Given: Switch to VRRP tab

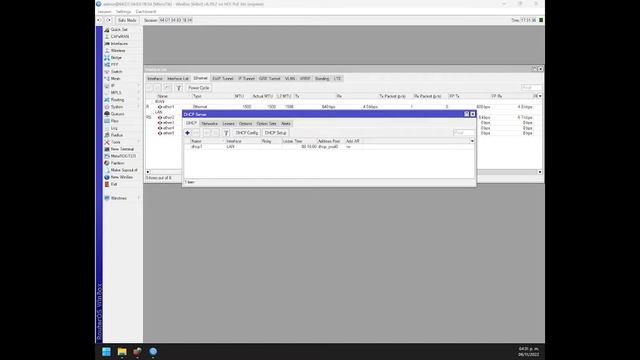Looking at the screenshot, I should click(305, 78).
